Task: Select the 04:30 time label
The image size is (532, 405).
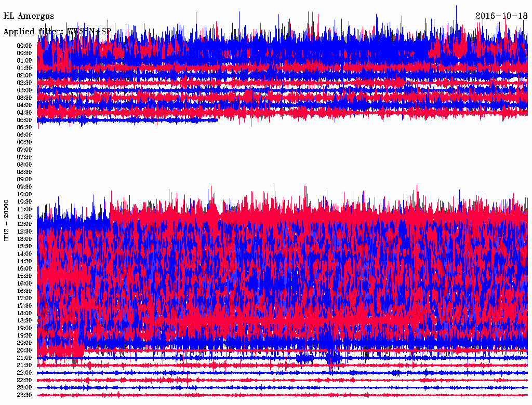Action: [24, 112]
